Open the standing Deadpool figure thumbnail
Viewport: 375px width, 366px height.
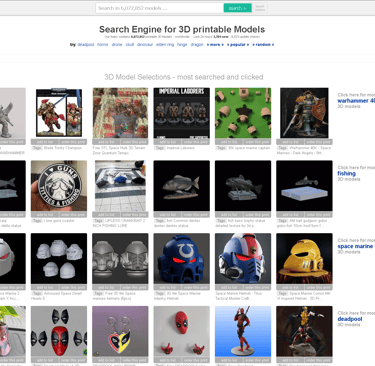point(243,331)
